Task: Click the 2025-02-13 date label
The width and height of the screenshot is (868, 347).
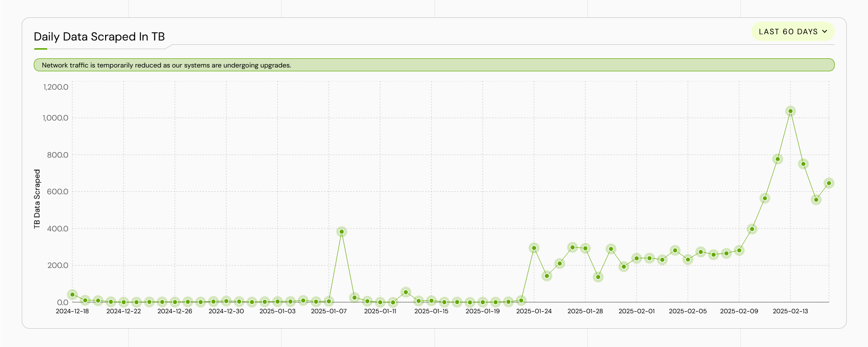Action: pyautogui.click(x=790, y=311)
